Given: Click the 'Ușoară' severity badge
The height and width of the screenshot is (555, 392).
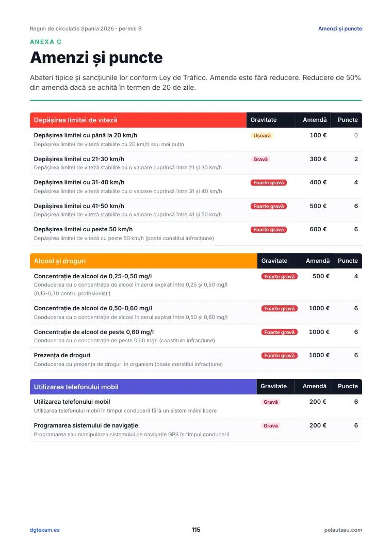Looking at the screenshot, I should point(262,136).
